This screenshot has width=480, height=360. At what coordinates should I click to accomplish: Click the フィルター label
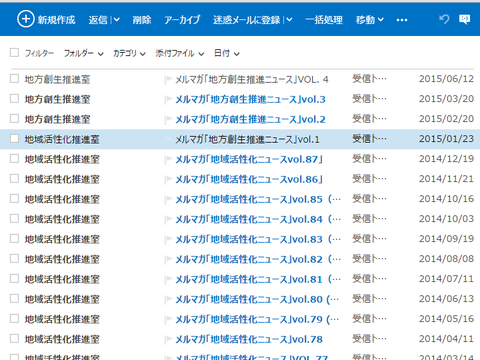coord(39,53)
